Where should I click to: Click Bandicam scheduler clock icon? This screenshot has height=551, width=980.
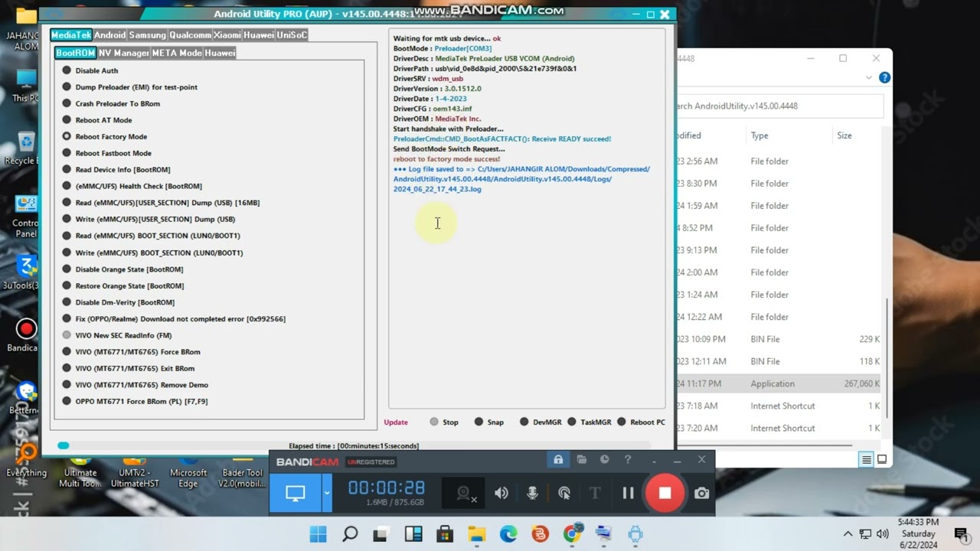(x=605, y=460)
